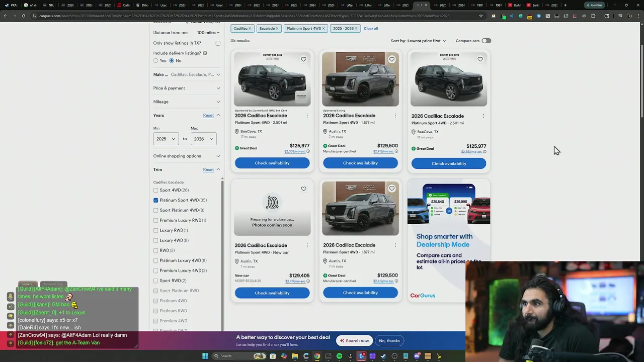Click info icon beside Include delivery listings
This screenshot has height=362, width=644.
(205, 53)
